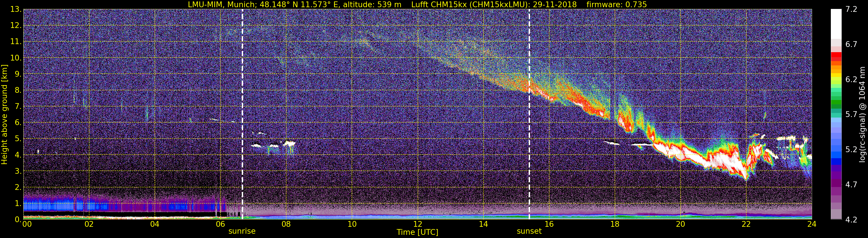Click the 10. height axis tick
868x238 pixels.
pos(16,58)
